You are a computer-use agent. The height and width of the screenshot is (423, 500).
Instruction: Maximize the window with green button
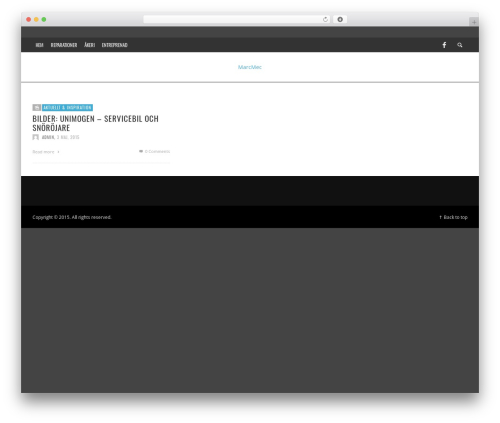pos(44,19)
